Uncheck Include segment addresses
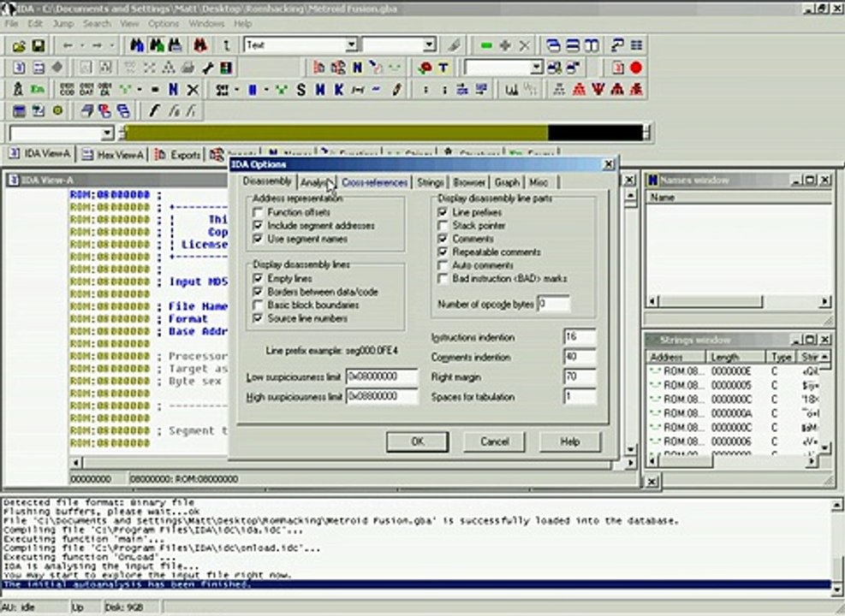This screenshot has width=845, height=616. coord(259,226)
